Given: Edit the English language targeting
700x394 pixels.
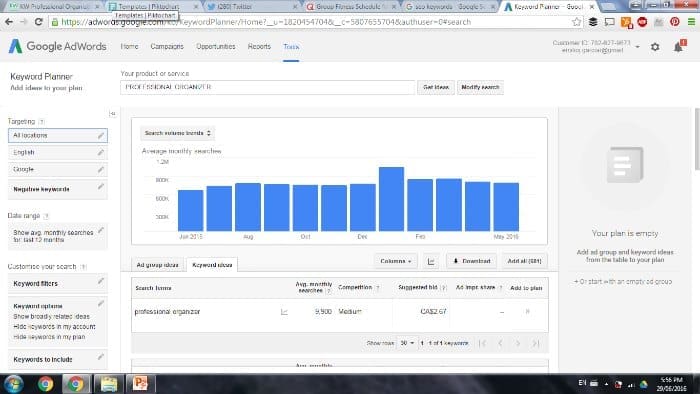Looking at the screenshot, I should (58, 153).
